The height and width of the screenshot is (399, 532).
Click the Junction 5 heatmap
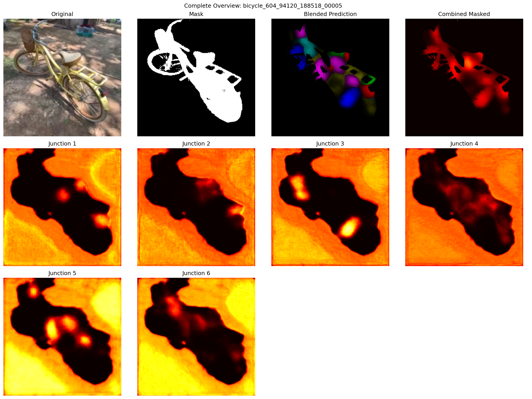tap(62, 337)
